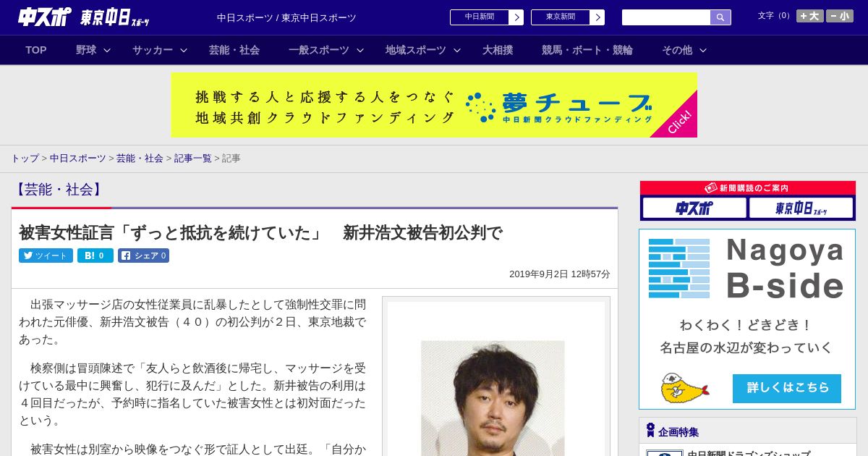
Task: Click the article photo of the man
Action: (493, 398)
